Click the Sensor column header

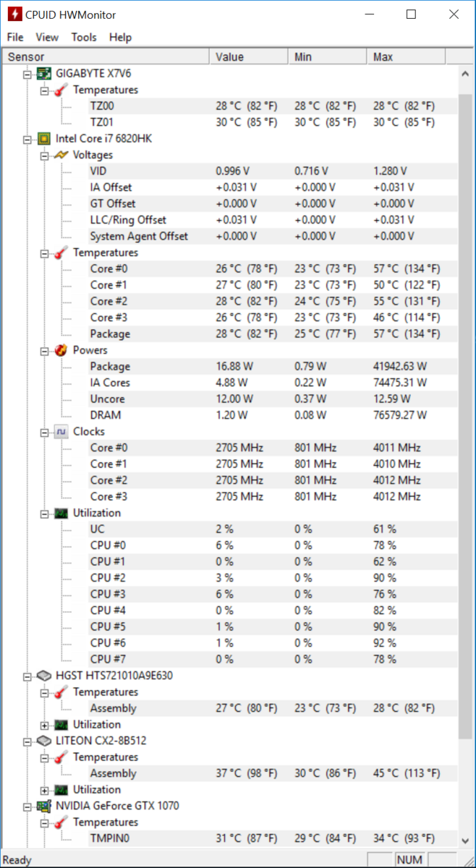click(106, 56)
